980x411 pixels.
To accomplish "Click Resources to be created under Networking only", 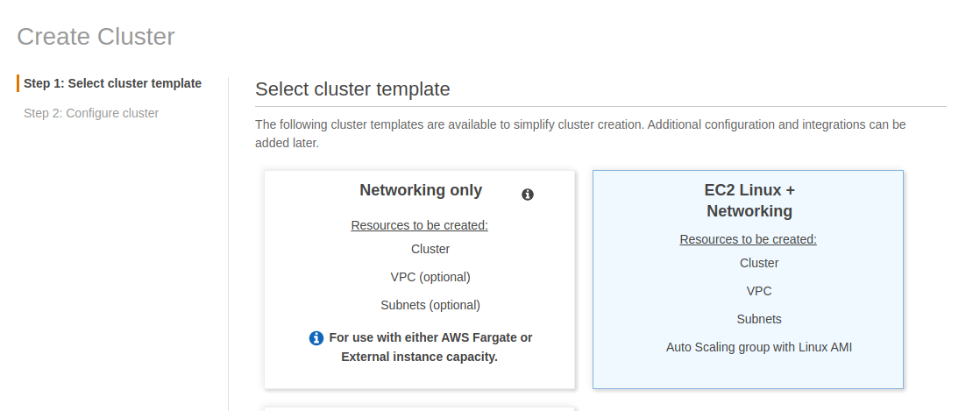I will (x=419, y=225).
